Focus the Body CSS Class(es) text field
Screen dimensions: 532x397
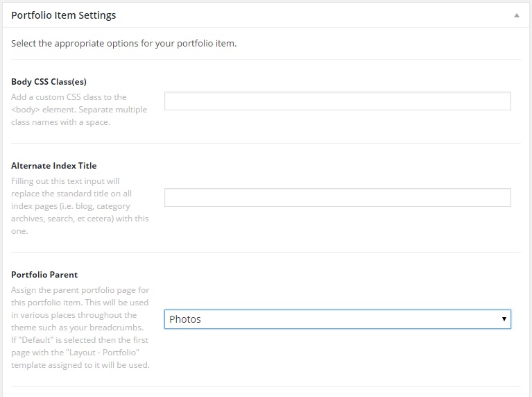(x=337, y=101)
